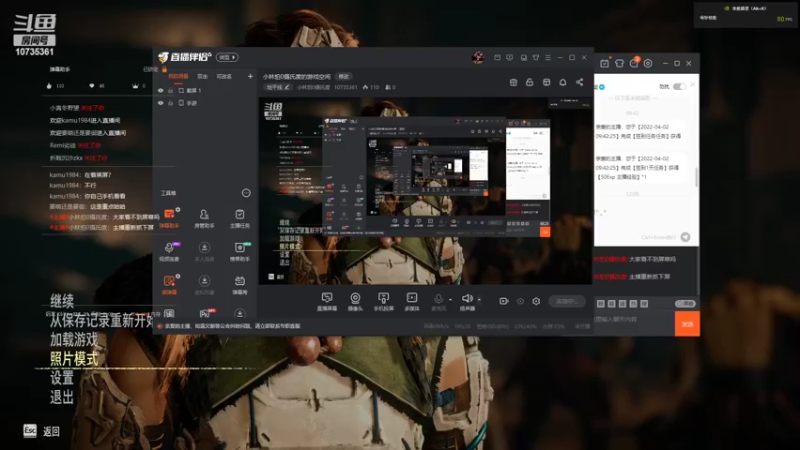Open the gift box icon in the room header
The height and width of the screenshot is (450, 800).
pos(513,82)
